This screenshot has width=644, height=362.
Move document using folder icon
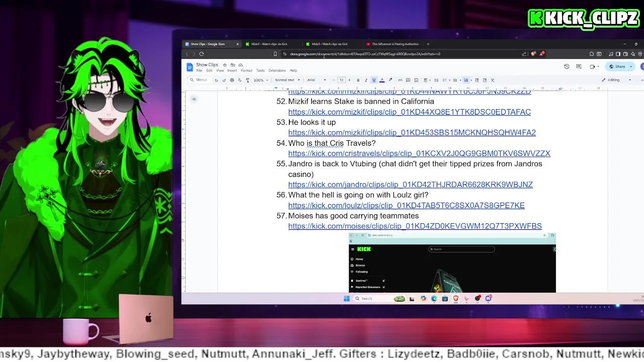[233, 65]
